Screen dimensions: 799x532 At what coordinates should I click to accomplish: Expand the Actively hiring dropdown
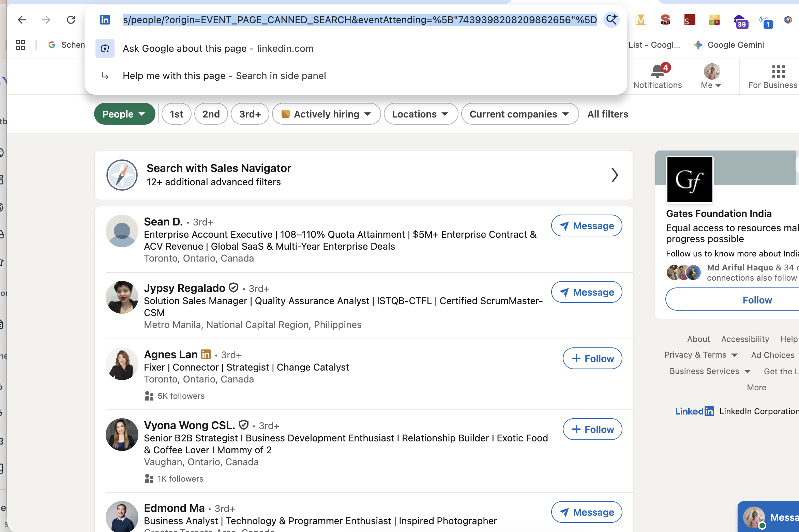[326, 114]
